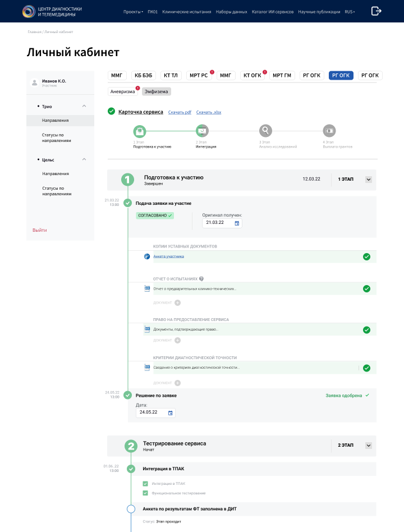Viewport: 404px width, 532px height.
Task: Open Наборы данных menu item
Action: coord(231,12)
